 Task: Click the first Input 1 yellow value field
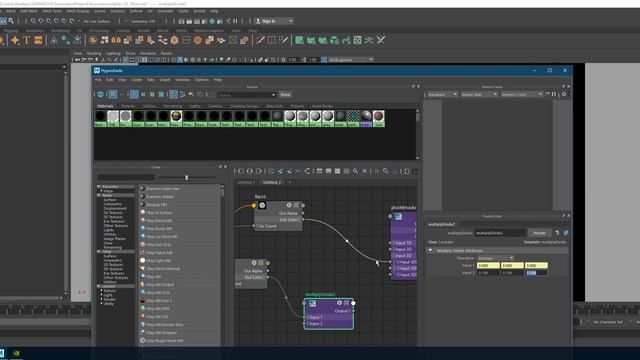pyautogui.click(x=488, y=266)
